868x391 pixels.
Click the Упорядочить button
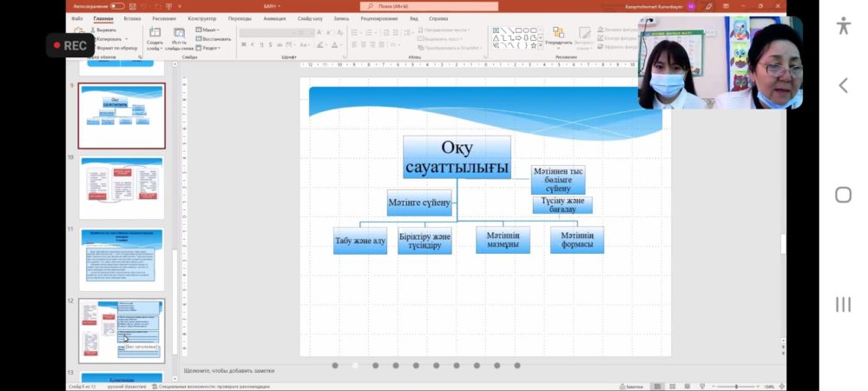tap(558, 37)
